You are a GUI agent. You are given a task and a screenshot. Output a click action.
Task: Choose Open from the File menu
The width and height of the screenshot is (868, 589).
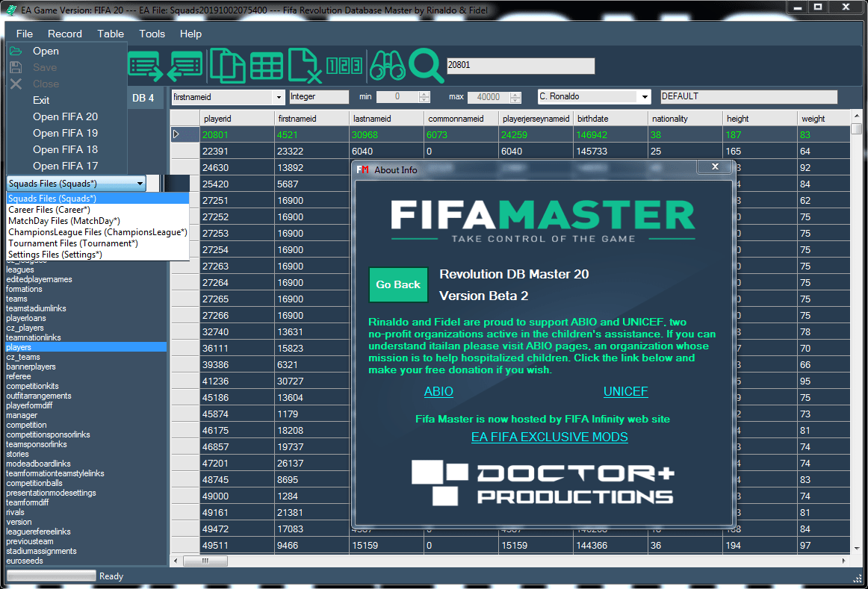pyautogui.click(x=46, y=51)
